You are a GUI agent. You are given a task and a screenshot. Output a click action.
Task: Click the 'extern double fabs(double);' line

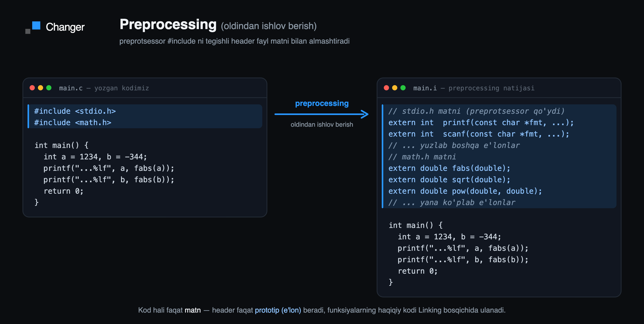(449, 168)
